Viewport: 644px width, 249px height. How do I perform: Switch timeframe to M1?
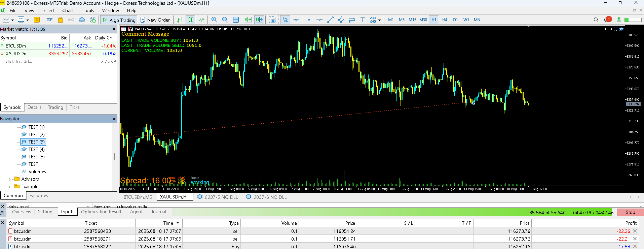point(391,20)
